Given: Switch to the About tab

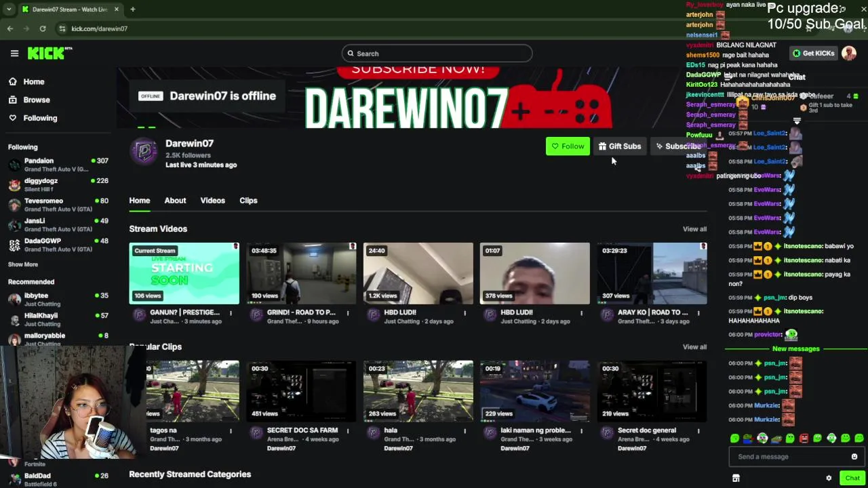Looking at the screenshot, I should click(175, 201).
